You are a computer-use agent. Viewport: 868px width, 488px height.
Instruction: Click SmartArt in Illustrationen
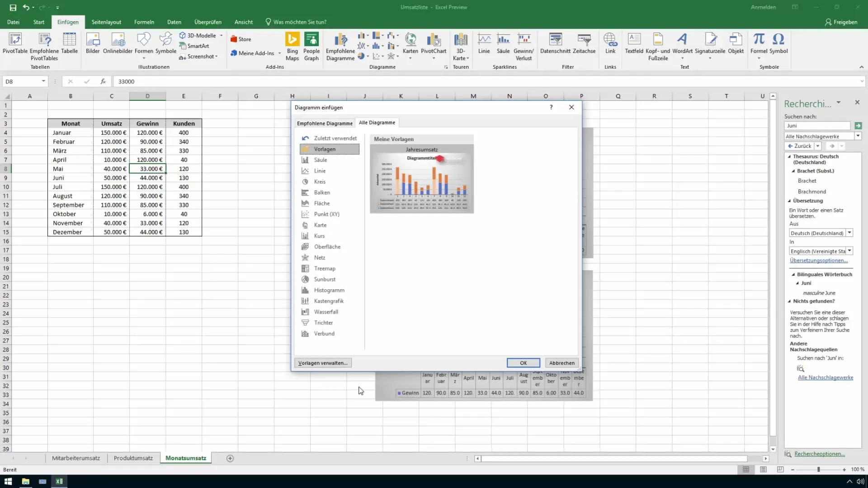click(x=194, y=46)
